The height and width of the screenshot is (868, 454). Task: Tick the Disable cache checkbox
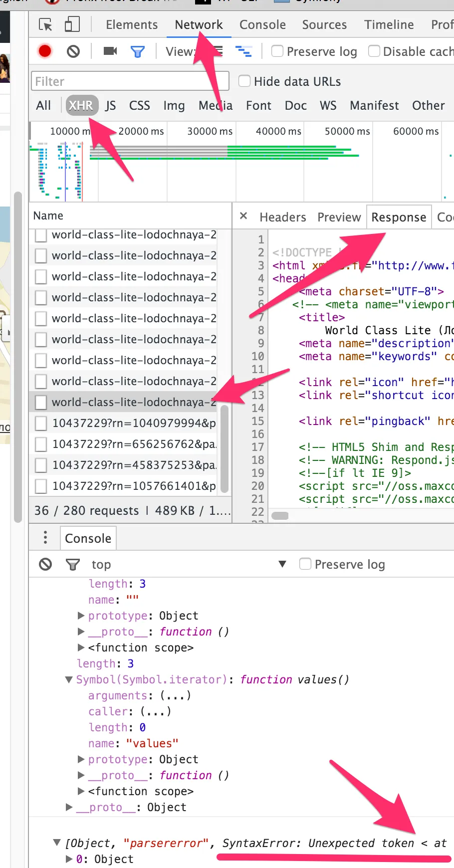374,51
